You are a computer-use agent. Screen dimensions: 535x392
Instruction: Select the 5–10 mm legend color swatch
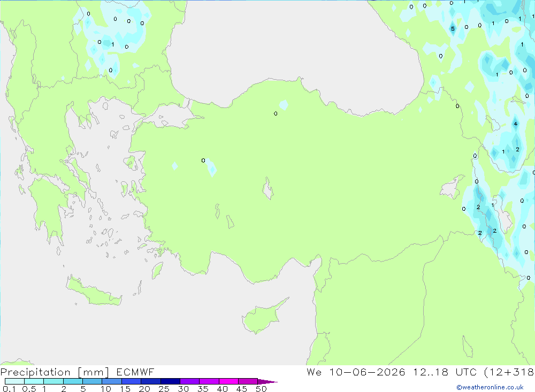pyautogui.click(x=92, y=381)
